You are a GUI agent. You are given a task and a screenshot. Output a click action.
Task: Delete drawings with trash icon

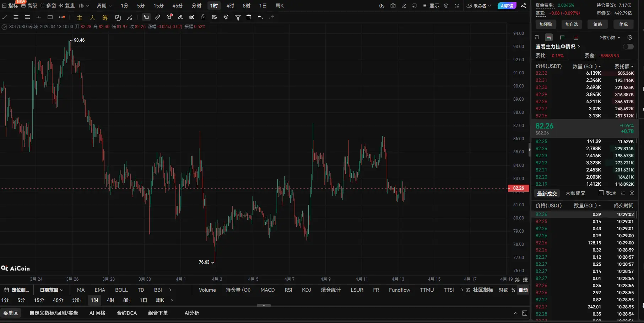coord(249,17)
